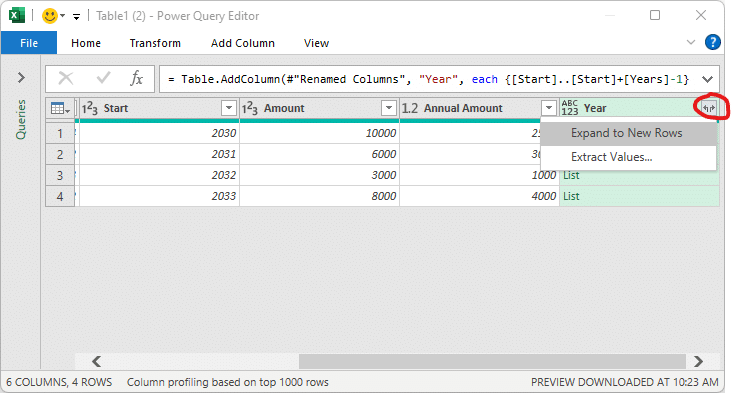Cancel formula edit with the X icon
The width and height of the screenshot is (732, 393).
[x=66, y=78]
